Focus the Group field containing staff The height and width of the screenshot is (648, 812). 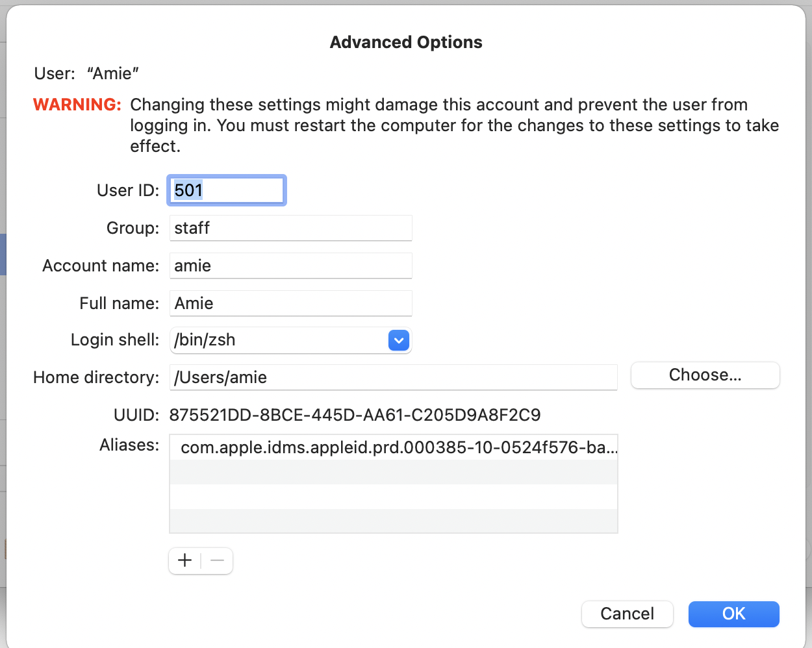(290, 229)
